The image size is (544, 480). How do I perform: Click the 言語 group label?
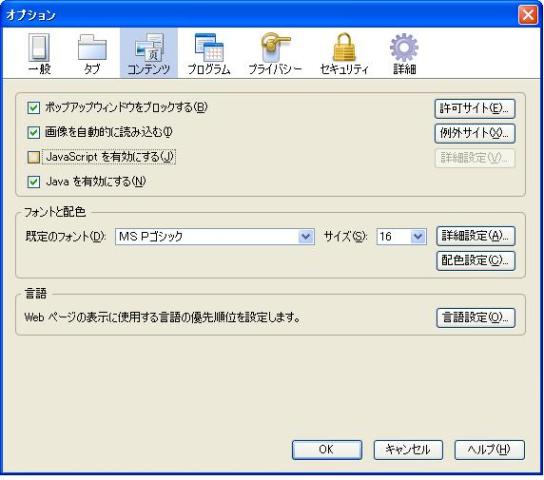pos(36,294)
